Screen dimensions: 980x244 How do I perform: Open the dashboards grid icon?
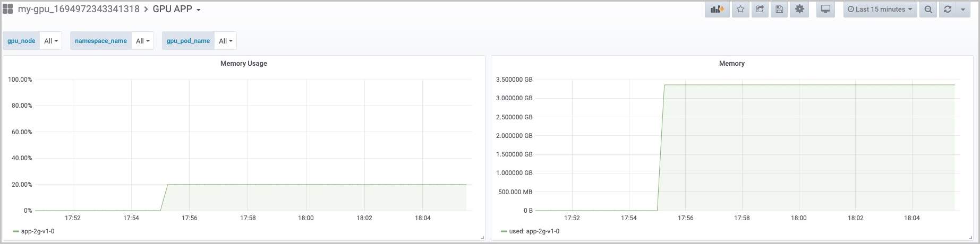click(x=8, y=9)
